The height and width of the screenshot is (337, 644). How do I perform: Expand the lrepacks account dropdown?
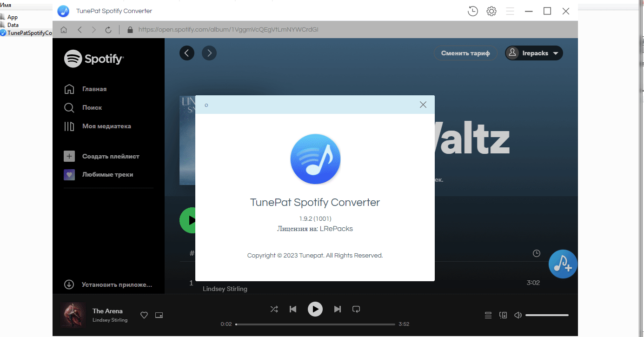coord(534,53)
